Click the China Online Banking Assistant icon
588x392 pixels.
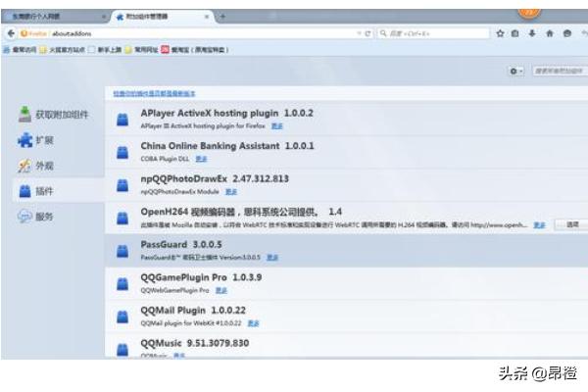point(122,152)
